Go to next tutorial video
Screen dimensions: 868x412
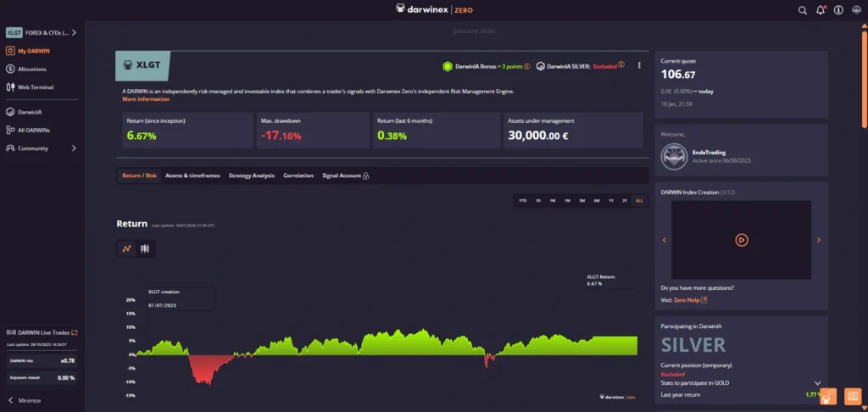point(819,240)
